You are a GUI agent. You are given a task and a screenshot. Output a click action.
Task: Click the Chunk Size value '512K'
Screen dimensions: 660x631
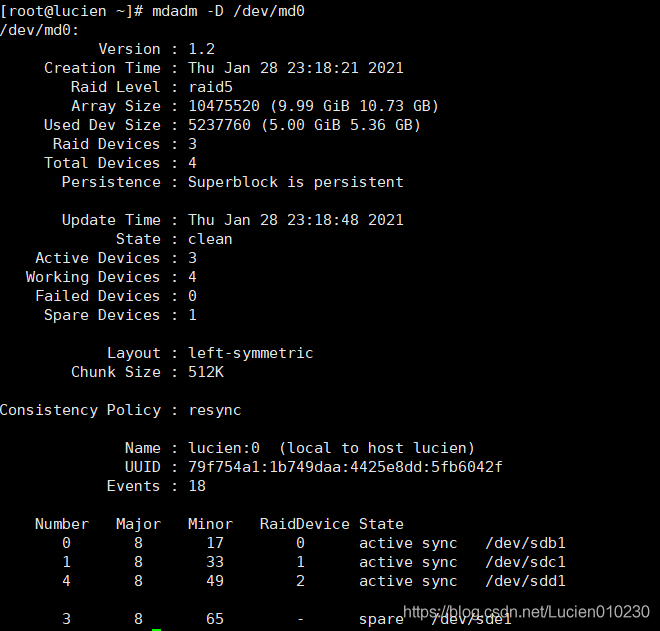coord(206,372)
